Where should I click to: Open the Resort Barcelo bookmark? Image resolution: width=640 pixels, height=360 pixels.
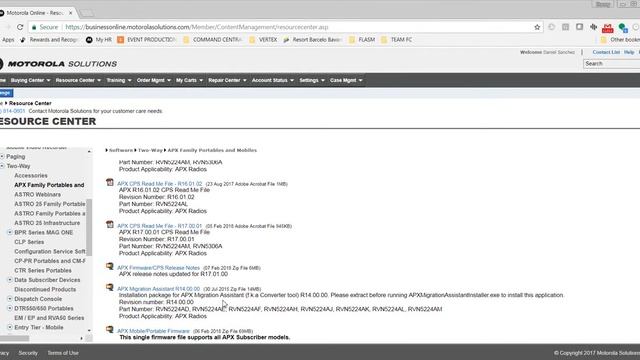point(313,40)
